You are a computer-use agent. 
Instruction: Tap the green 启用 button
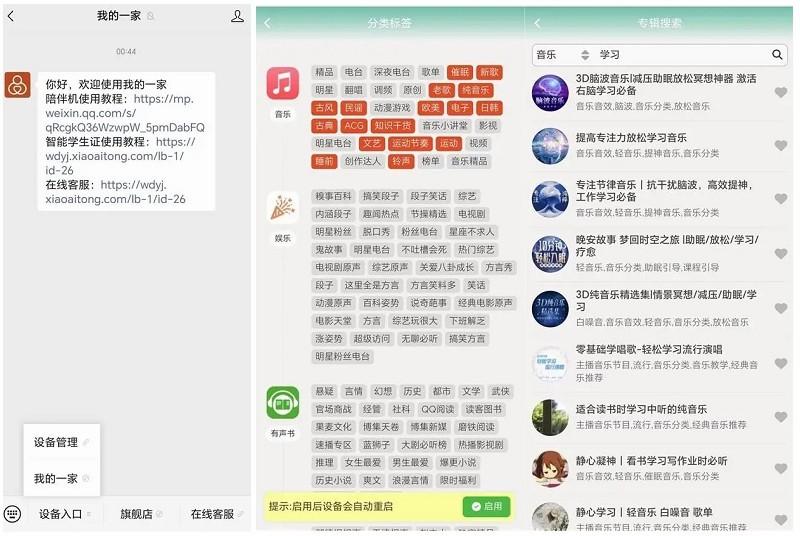(486, 506)
